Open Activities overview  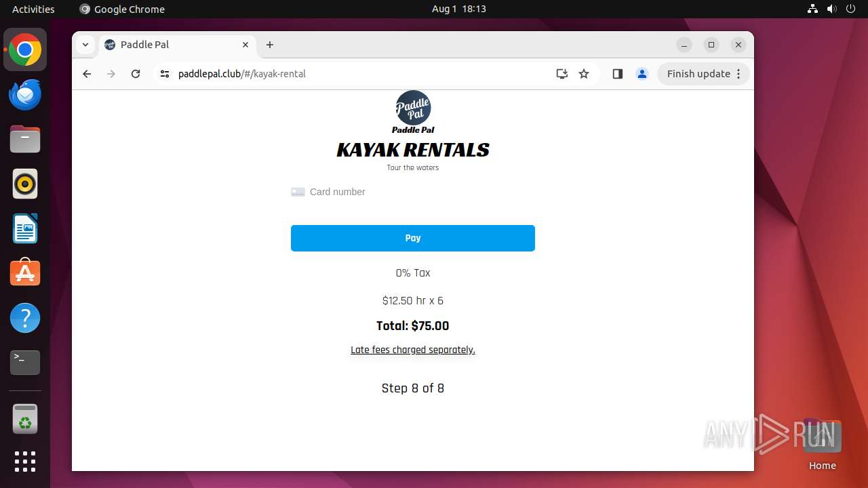33,9
